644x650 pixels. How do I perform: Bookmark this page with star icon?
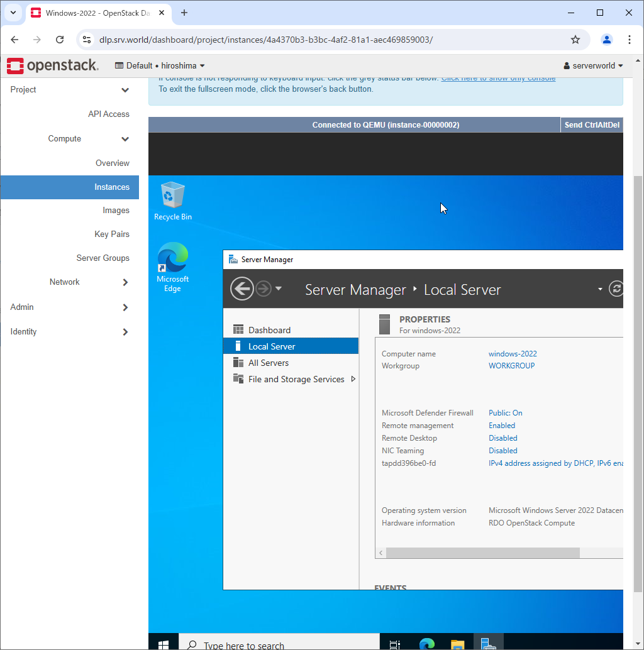coord(575,40)
